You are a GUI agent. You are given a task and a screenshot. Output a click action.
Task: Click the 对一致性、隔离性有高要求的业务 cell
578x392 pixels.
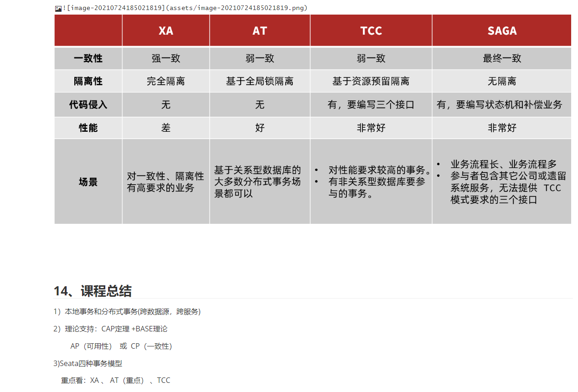[x=166, y=182]
